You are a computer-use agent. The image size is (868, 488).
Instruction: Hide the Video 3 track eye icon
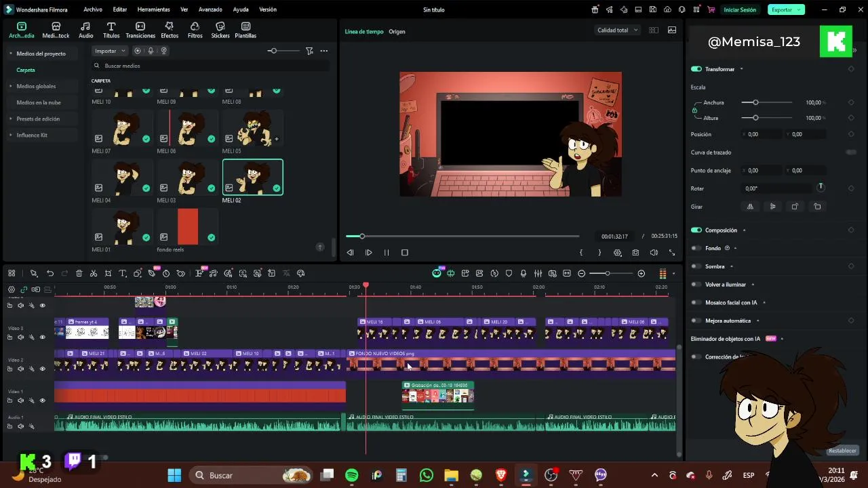coord(42,337)
